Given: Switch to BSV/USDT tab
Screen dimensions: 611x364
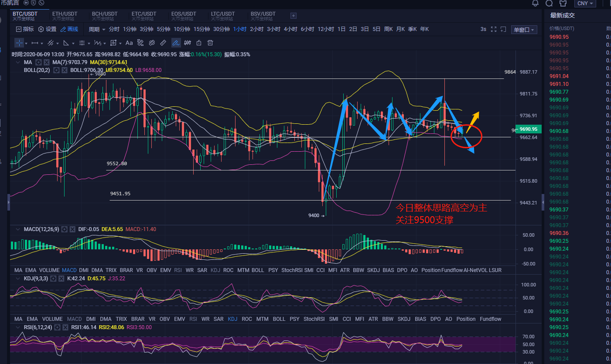Looking at the screenshot, I should 263,16.
